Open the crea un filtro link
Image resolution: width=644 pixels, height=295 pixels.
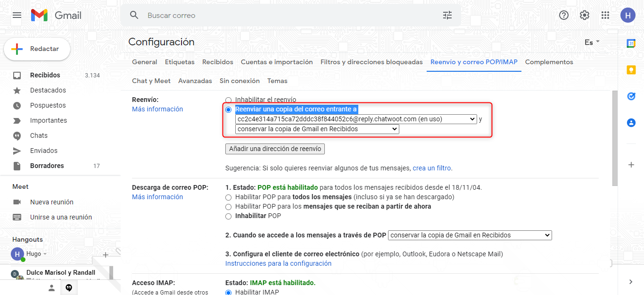[432, 168]
